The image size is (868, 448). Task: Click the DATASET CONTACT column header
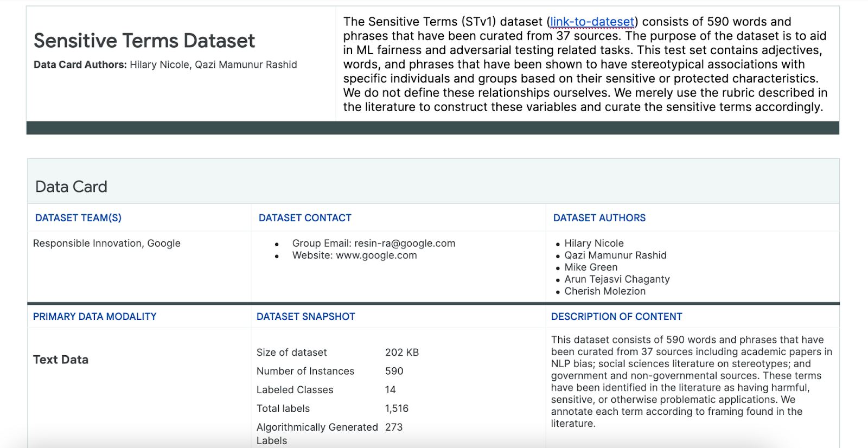[305, 218]
